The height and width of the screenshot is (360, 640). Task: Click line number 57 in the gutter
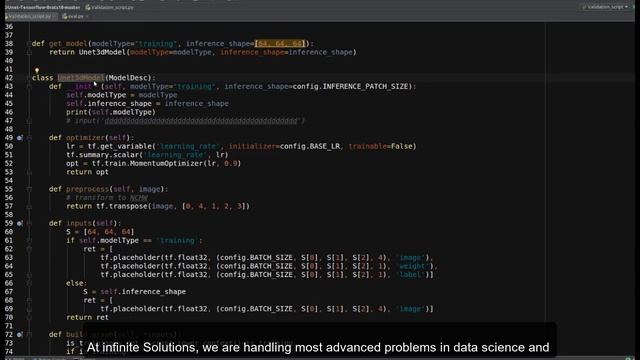[9, 207]
